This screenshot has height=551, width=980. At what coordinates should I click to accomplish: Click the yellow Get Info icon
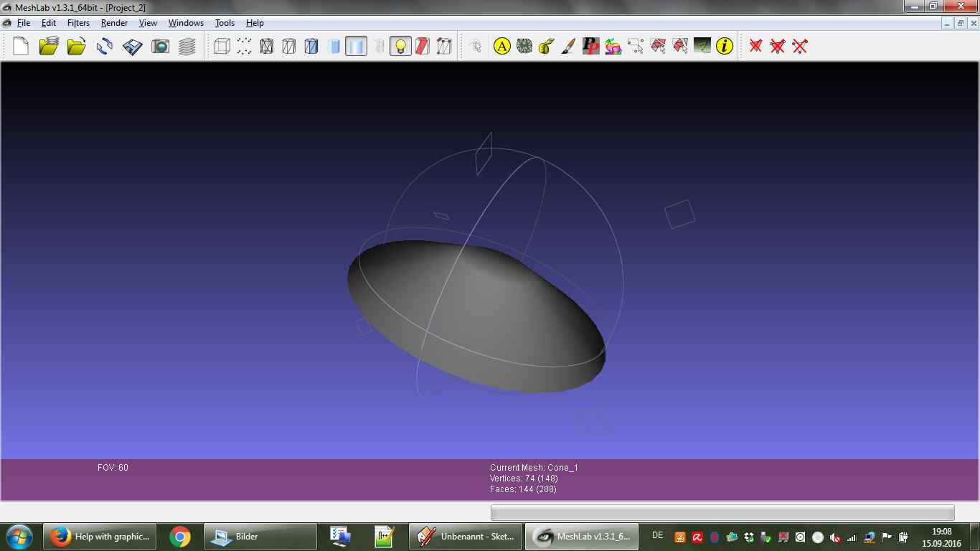pyautogui.click(x=725, y=47)
